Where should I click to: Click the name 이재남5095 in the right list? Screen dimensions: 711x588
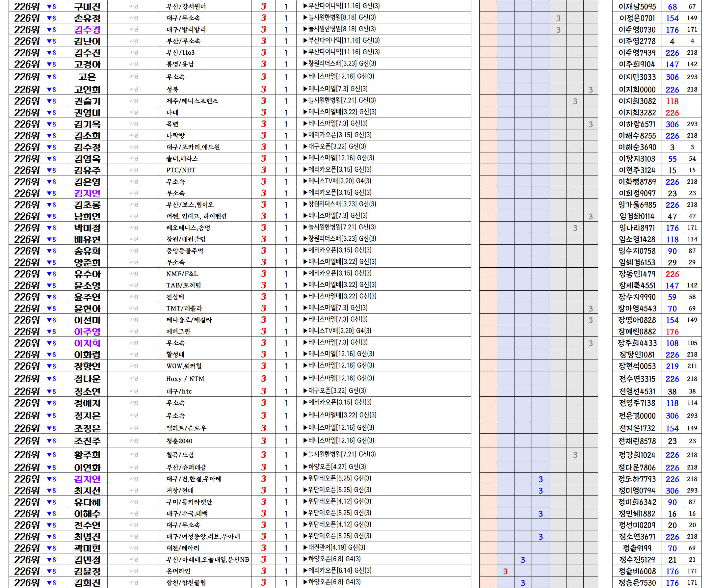[x=637, y=7]
